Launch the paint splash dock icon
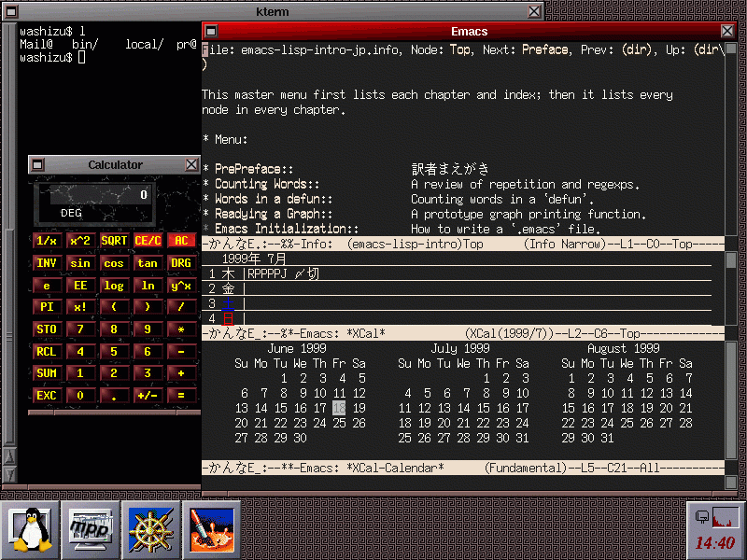Screen dimensions: 747x560 pos(212,530)
